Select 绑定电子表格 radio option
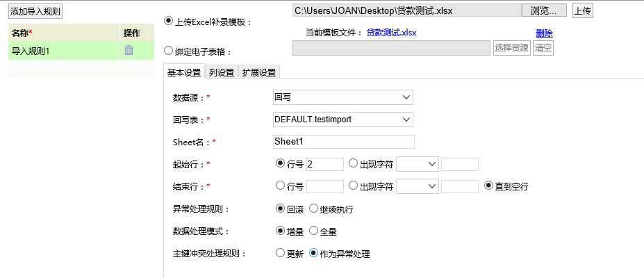The image size is (644, 278). pos(168,51)
